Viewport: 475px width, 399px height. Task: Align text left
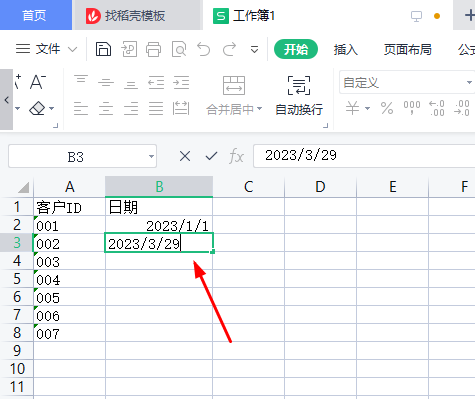pos(81,109)
